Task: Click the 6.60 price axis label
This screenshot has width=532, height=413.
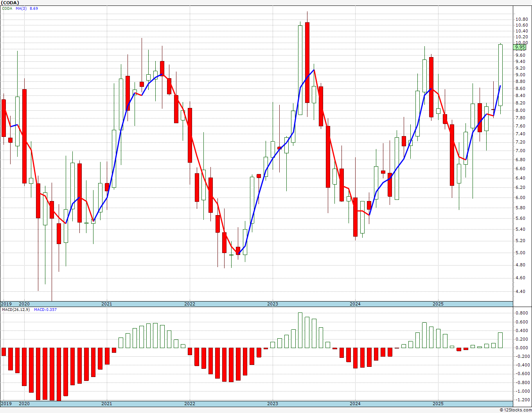Action: tap(520, 169)
